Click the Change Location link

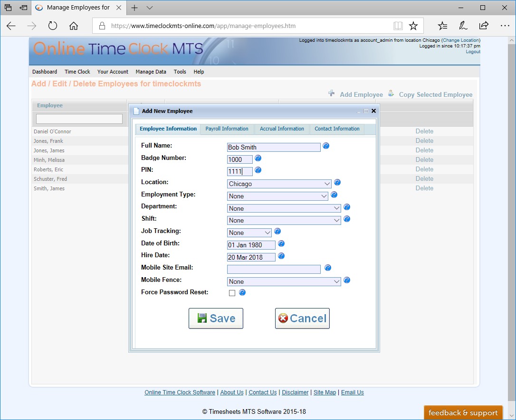[x=461, y=40]
